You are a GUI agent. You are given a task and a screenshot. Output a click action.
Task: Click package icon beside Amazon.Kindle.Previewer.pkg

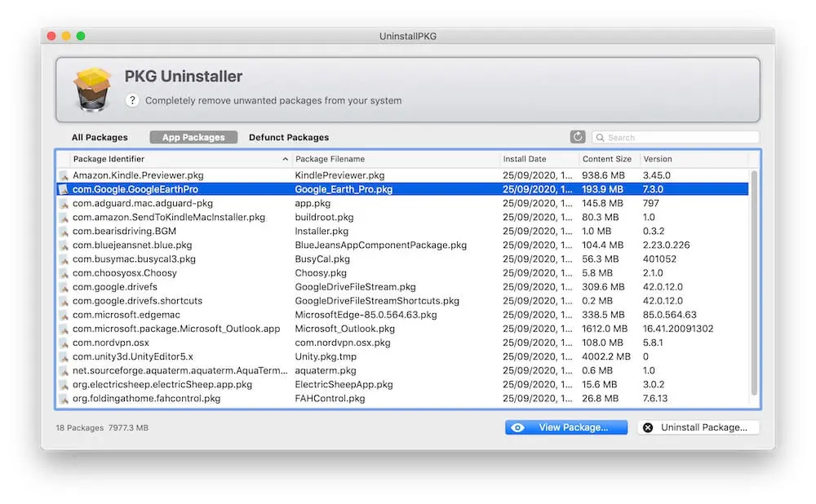click(64, 176)
